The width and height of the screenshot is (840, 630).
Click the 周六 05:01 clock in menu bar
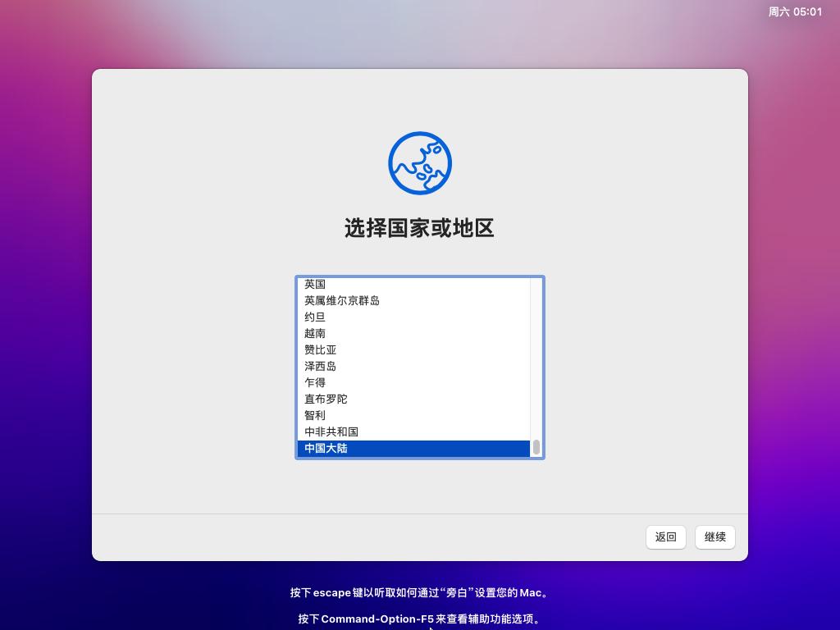coord(794,11)
